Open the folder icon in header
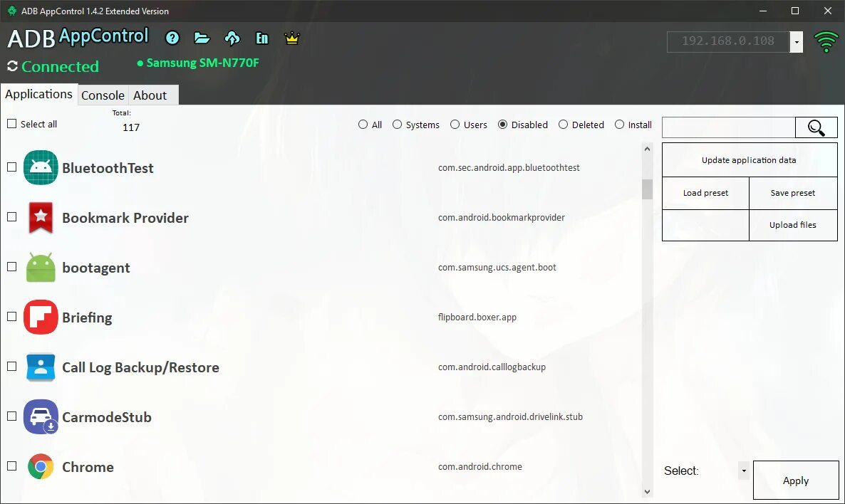This screenshot has height=504, width=845. [x=202, y=38]
